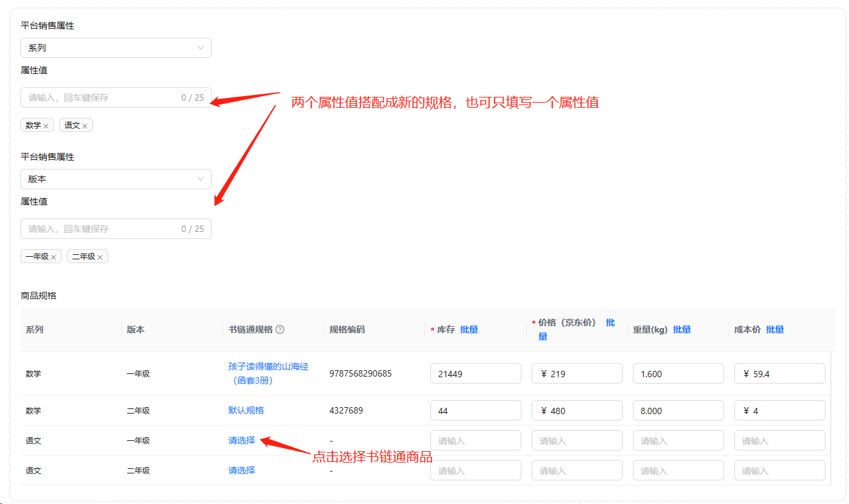Delete the 一年级 tag
Image resolution: width=849 pixels, height=504 pixels.
click(54, 257)
